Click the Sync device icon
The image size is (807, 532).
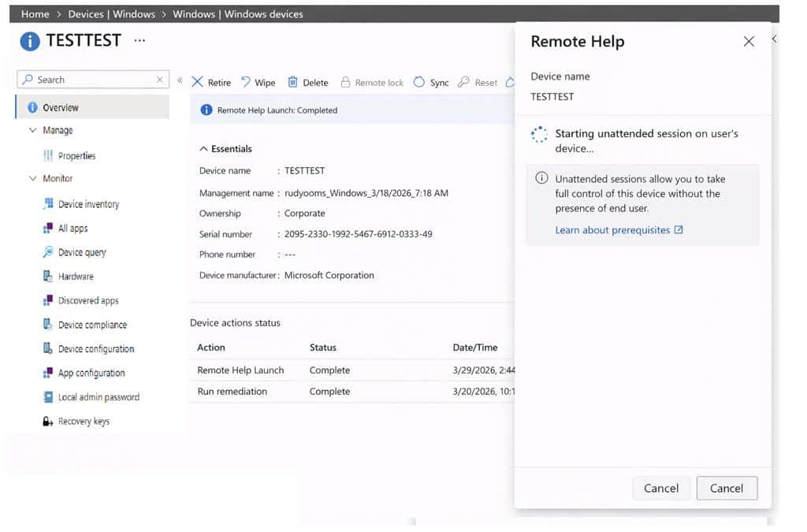[x=419, y=82]
